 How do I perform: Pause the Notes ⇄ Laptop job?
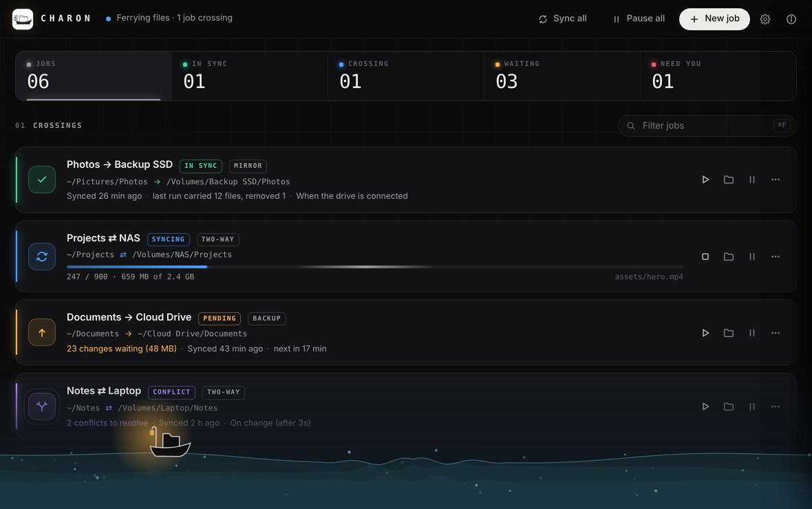coord(752,407)
